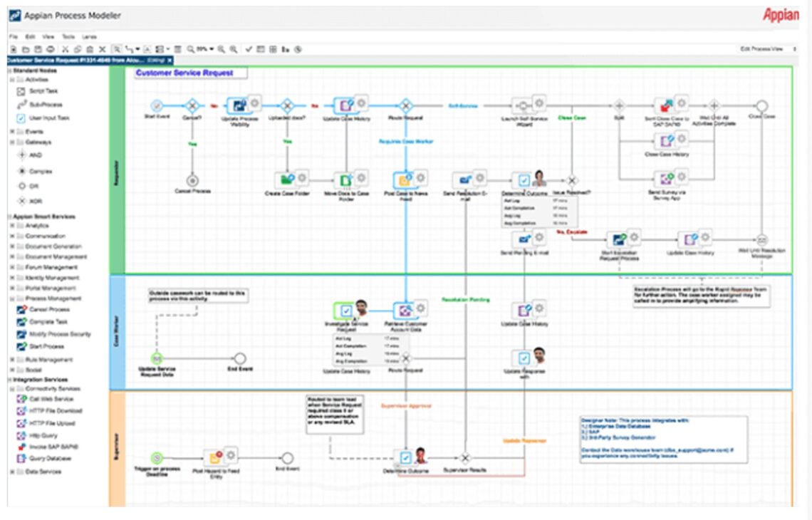Viewport: 812px width, 520px height.
Task: Click the User Input Task checkbox icon
Action: coord(21,118)
